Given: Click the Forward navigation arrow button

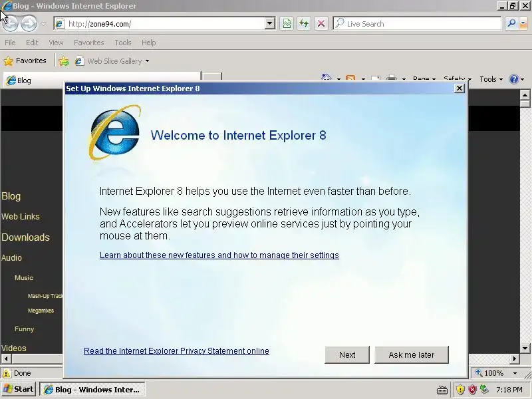Looking at the screenshot, I should click(29, 23).
